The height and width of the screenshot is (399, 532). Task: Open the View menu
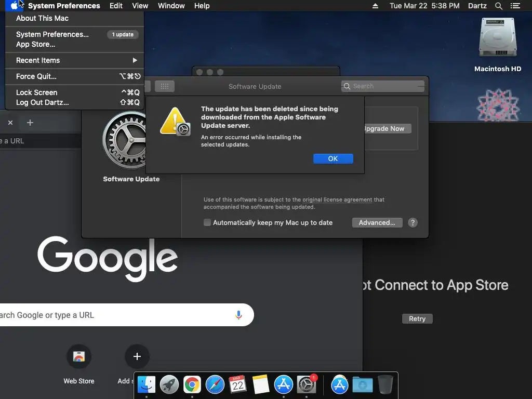pos(140,6)
